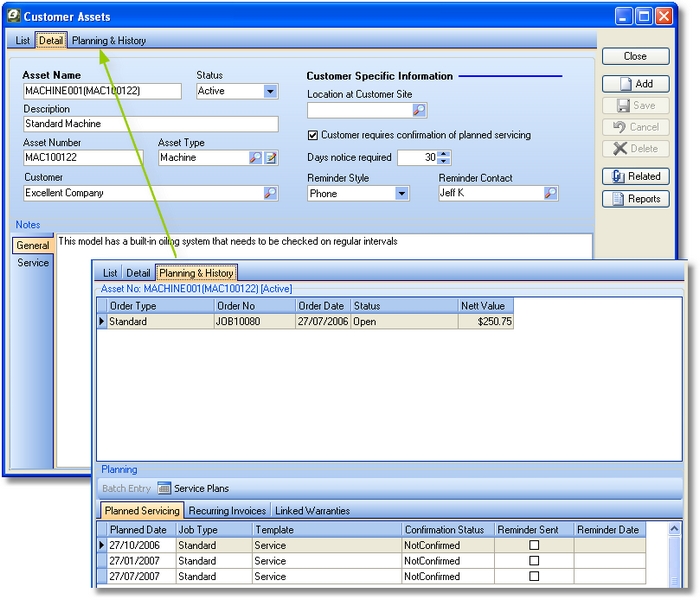Open the Reminder Contact lookup icon
The image size is (700, 600).
(551, 194)
